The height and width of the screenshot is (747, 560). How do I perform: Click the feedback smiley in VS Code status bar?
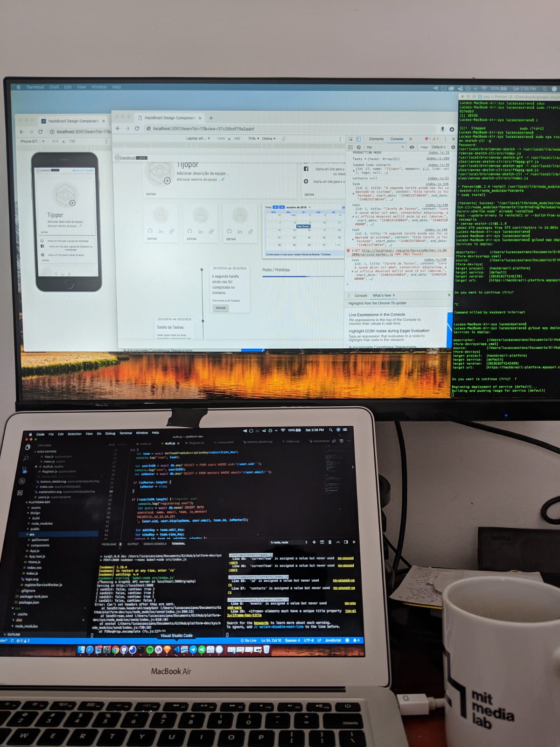pyautogui.click(x=348, y=640)
